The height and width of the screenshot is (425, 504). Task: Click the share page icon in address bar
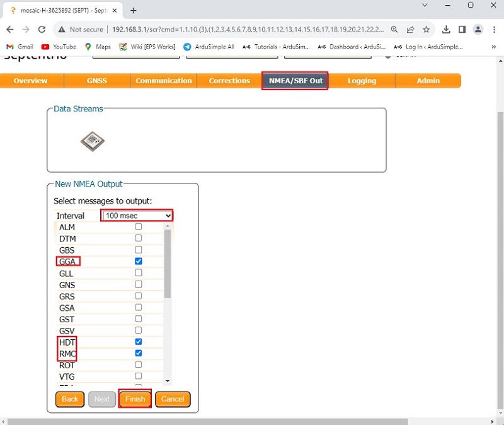410,30
